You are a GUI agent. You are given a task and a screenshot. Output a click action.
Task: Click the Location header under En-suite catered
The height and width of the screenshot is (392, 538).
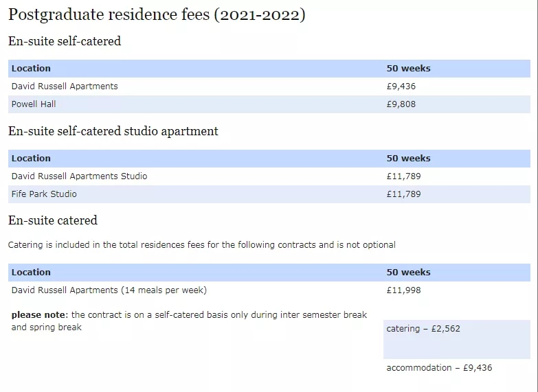[x=31, y=273]
